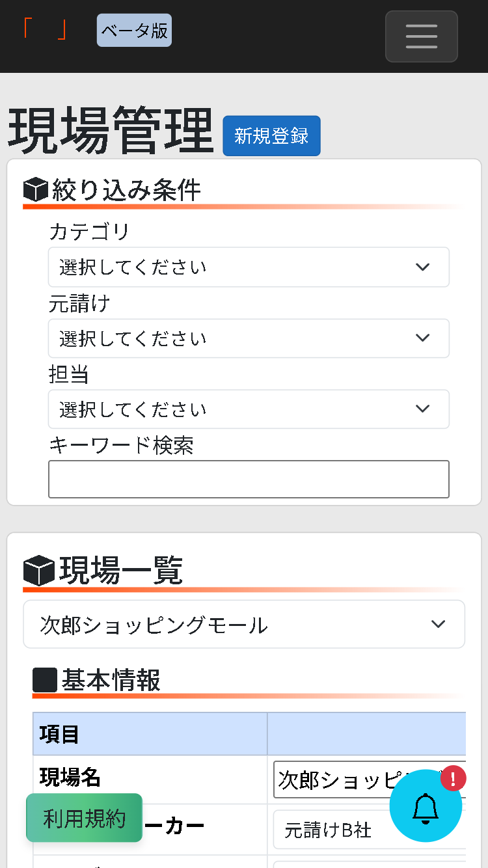
Task: Click the キーワード検索 input field
Action: pyautogui.click(x=249, y=479)
